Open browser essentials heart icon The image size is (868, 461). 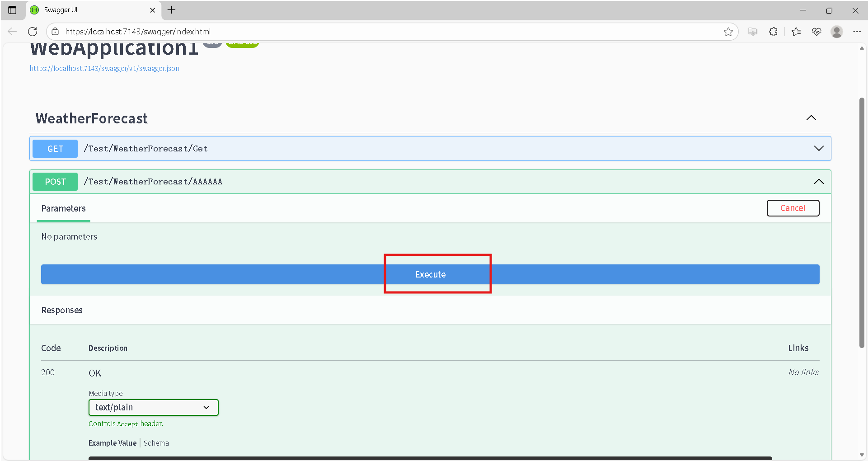tap(816, 32)
